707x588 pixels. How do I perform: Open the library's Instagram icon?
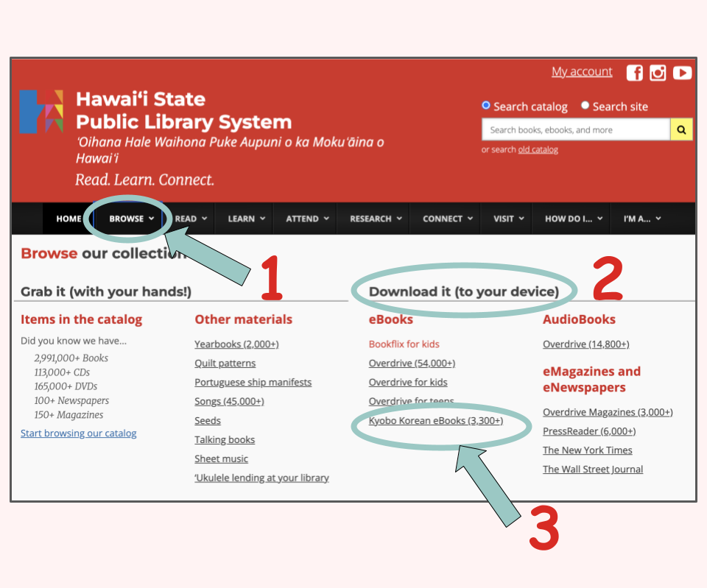658,73
